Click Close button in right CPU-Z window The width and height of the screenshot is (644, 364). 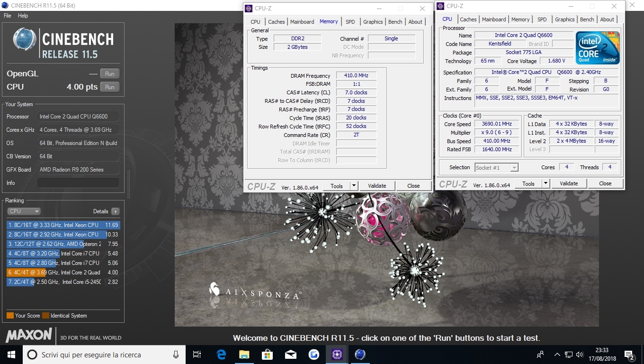coord(605,183)
